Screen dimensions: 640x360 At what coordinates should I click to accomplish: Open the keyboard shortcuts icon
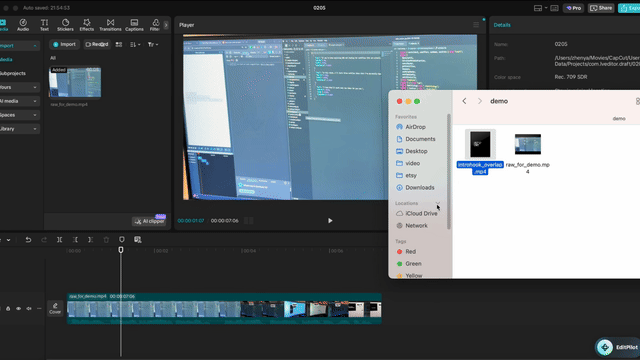(554, 8)
